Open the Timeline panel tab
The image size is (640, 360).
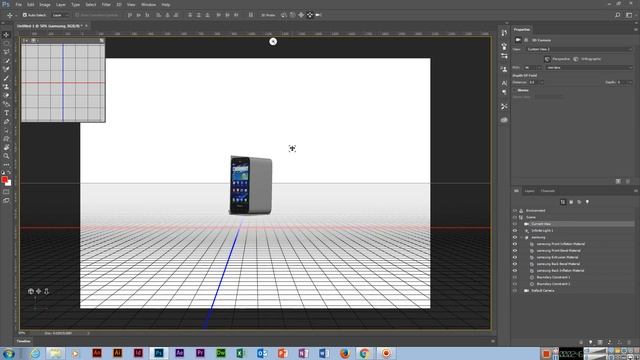(24, 341)
